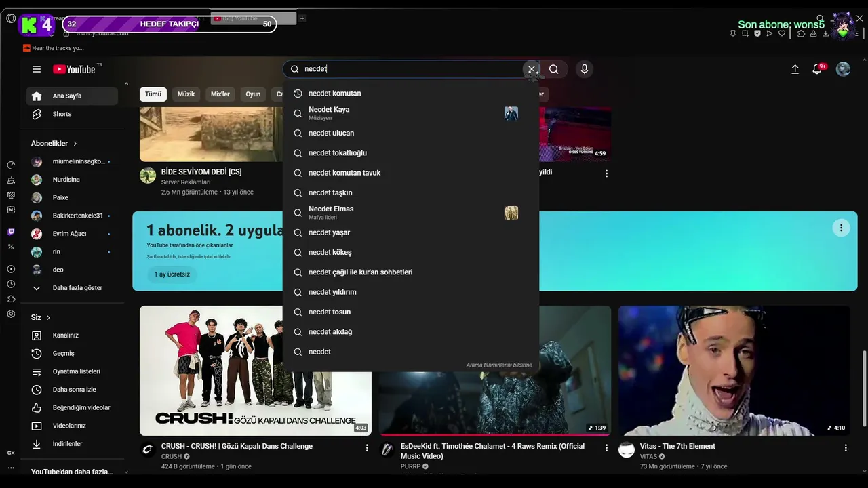Open subscription channel Nurdisina
868x488 pixels.
[x=72, y=180]
